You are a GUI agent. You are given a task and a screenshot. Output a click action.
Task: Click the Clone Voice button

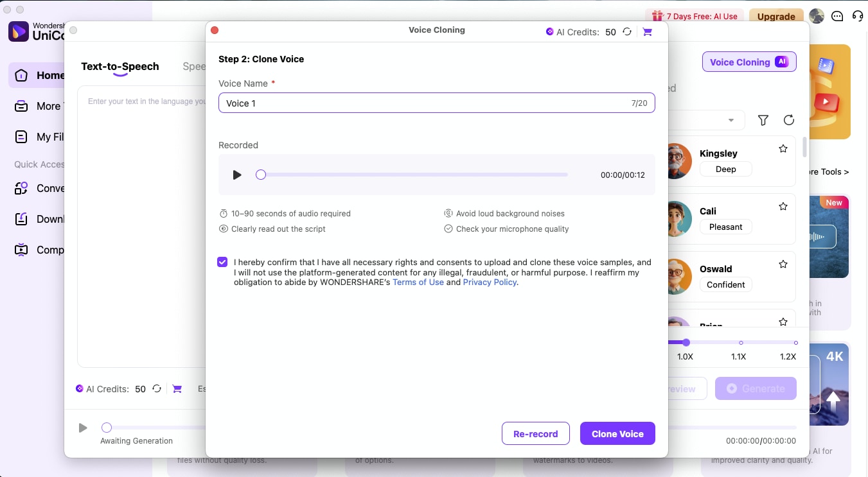[x=617, y=434]
